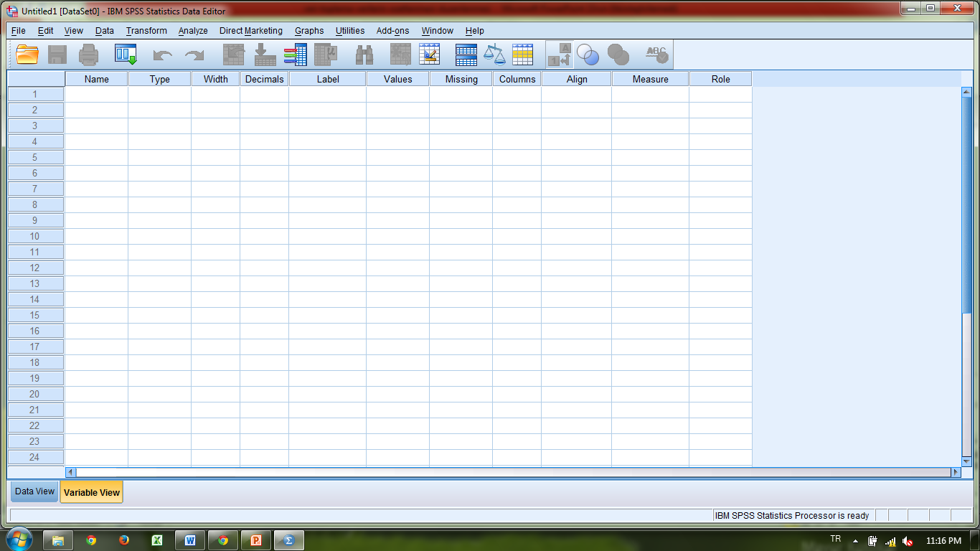Open the Edit menu
The height and width of the screenshot is (551, 980).
click(46, 31)
